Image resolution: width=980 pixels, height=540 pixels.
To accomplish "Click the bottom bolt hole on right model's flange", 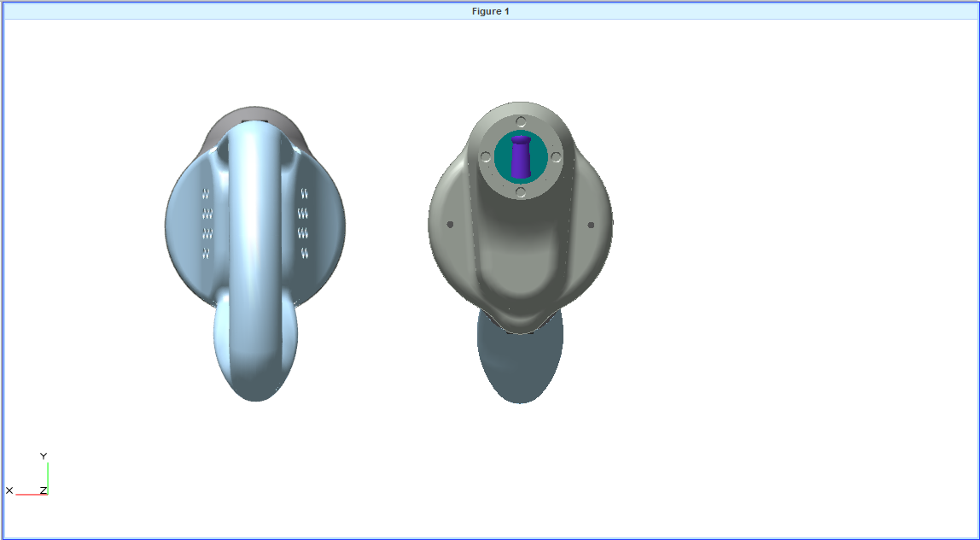I will (521, 192).
